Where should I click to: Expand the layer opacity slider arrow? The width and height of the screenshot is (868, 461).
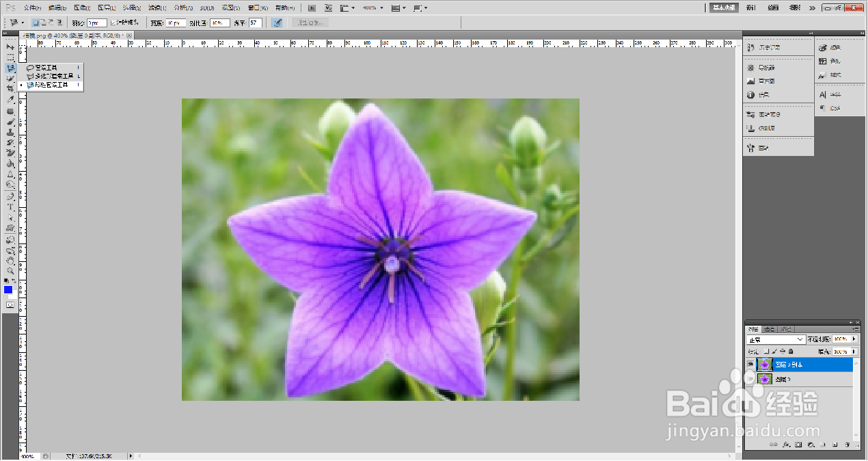pyautogui.click(x=854, y=339)
